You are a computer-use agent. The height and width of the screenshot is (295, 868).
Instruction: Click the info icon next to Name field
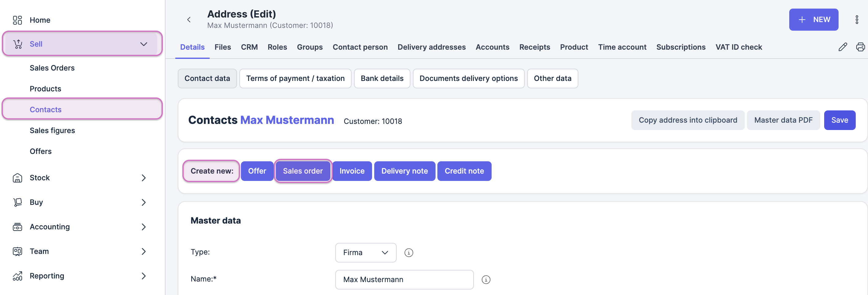pos(485,279)
